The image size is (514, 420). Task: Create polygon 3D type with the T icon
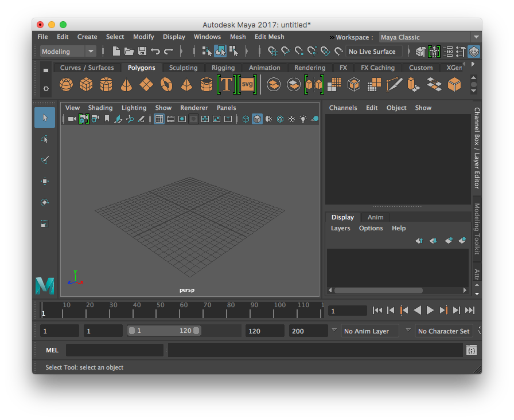227,84
